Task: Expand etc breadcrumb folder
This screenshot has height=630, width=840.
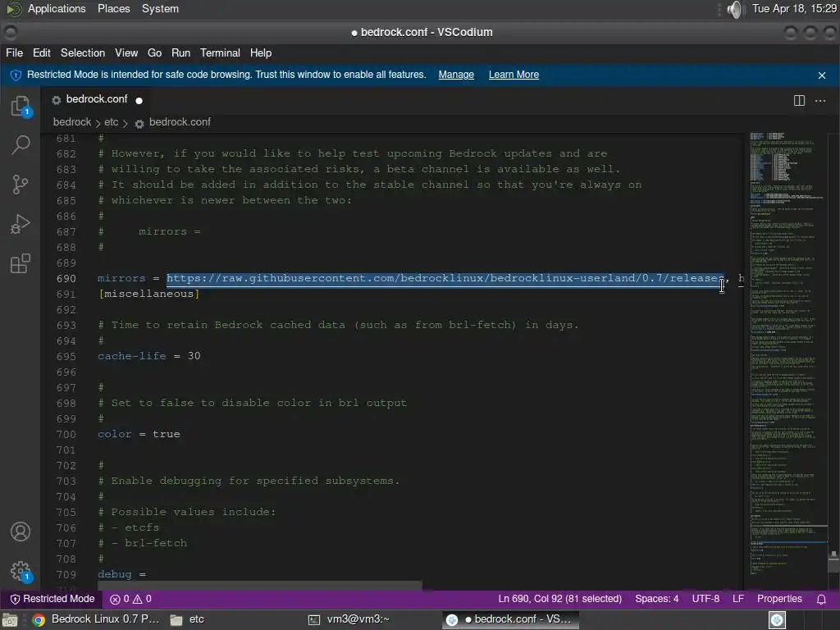Action: [111, 122]
